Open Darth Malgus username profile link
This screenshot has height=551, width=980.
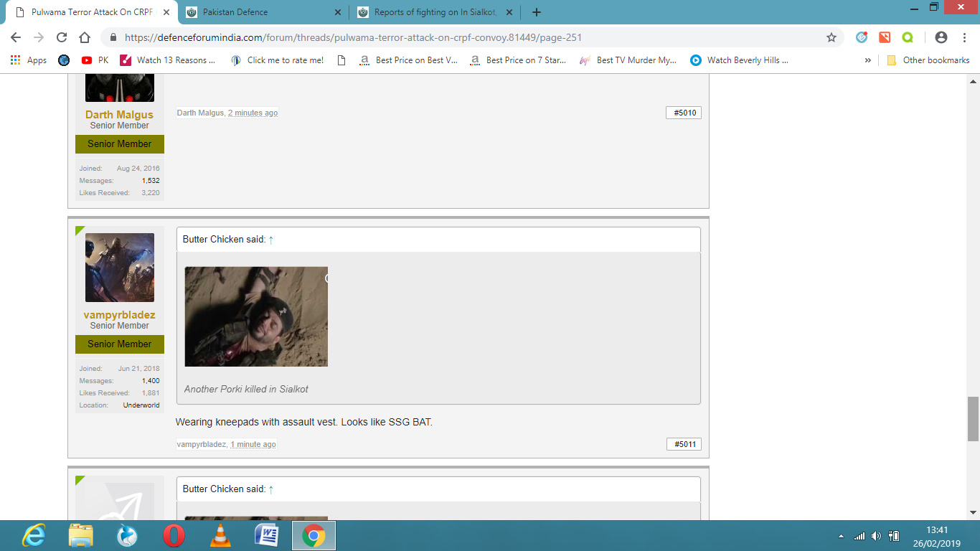(119, 114)
